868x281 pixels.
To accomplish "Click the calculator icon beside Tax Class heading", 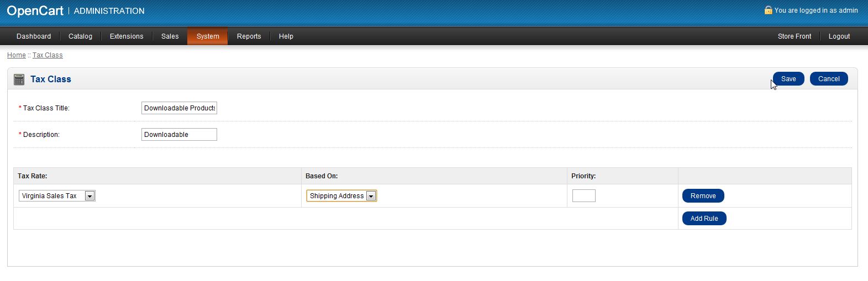I will [x=19, y=79].
